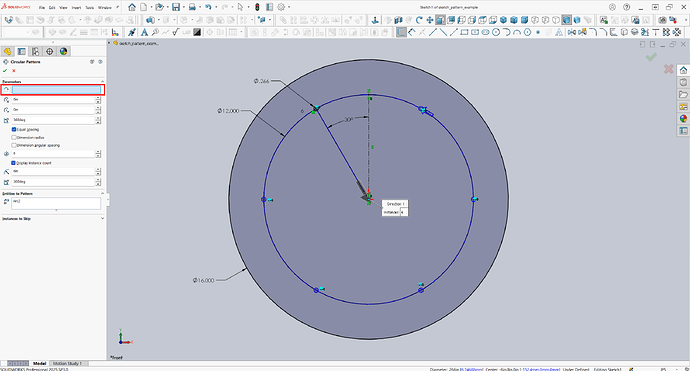Toggle Display instance count checkbox

click(x=14, y=163)
